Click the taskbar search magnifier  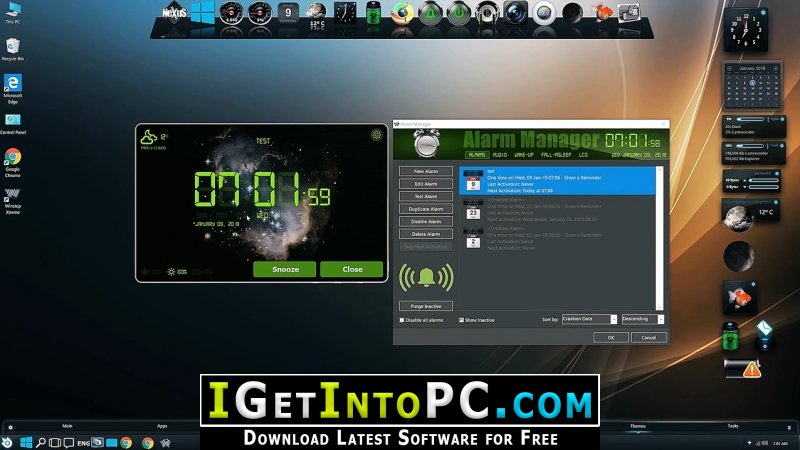(x=40, y=442)
